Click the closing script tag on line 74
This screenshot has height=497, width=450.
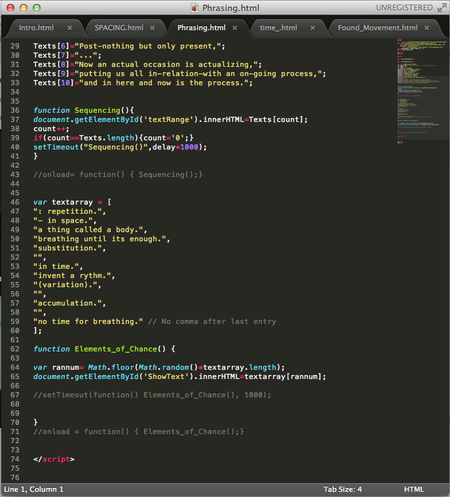tap(54, 459)
